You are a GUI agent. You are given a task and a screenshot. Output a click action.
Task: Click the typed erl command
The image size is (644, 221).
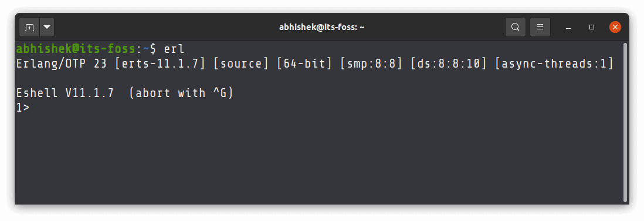(174, 49)
